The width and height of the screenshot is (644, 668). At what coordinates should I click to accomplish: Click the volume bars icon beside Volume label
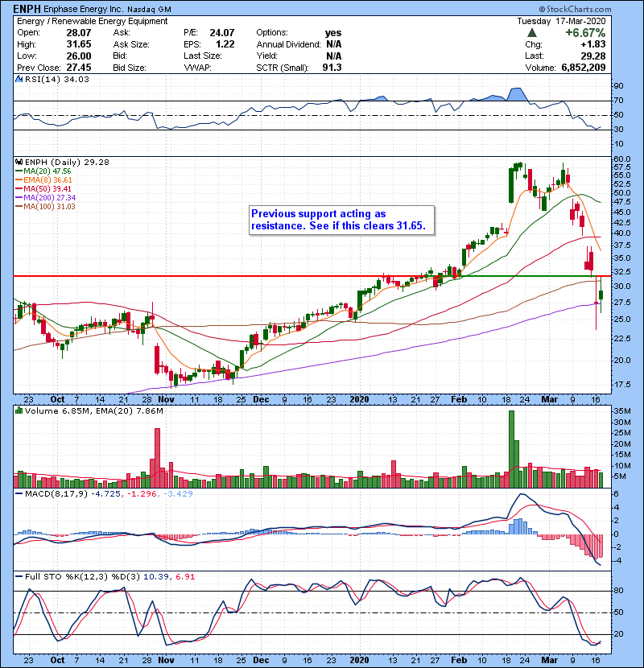[19, 410]
